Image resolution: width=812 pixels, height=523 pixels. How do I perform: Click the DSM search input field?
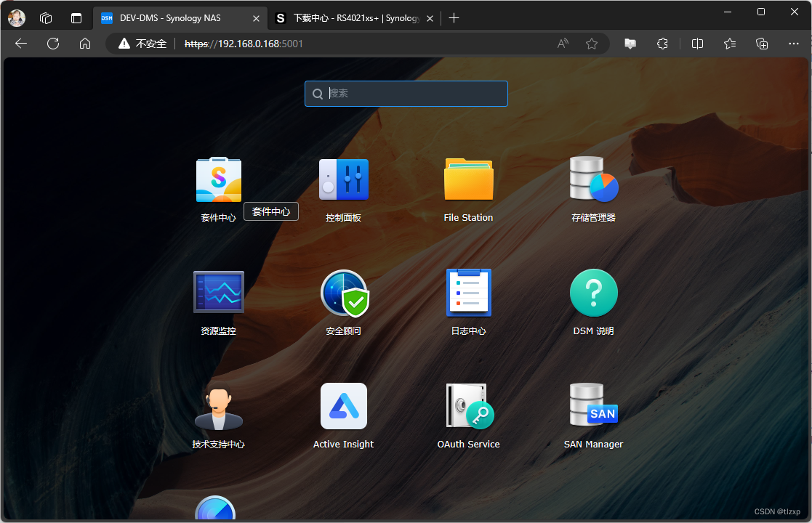[406, 94]
